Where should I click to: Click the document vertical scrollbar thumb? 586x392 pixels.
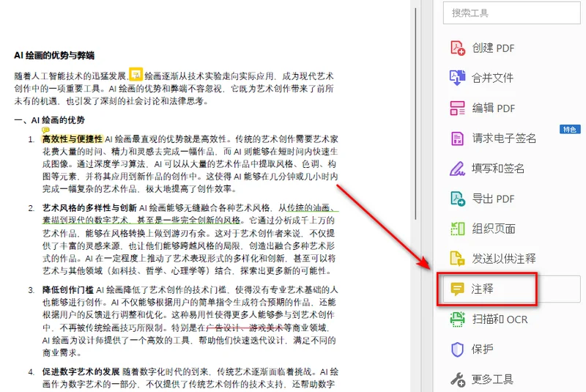pyautogui.click(x=415, y=114)
